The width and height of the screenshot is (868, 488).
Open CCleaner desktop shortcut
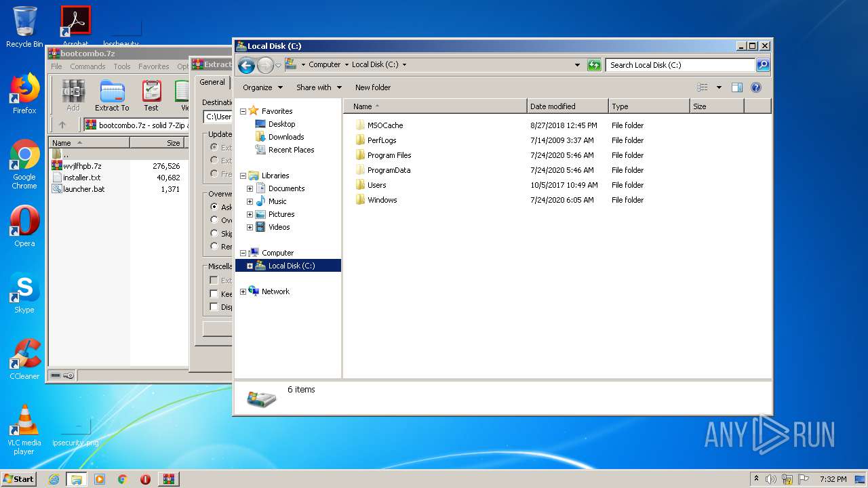[24, 359]
